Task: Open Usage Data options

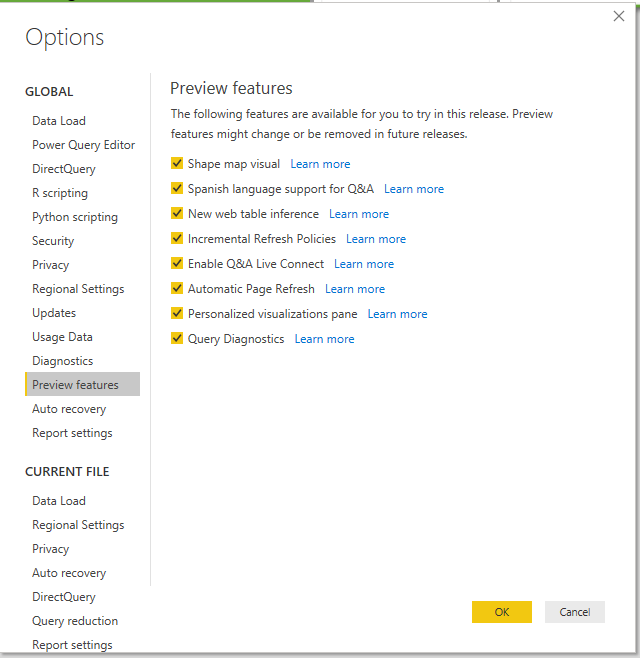Action: (62, 337)
